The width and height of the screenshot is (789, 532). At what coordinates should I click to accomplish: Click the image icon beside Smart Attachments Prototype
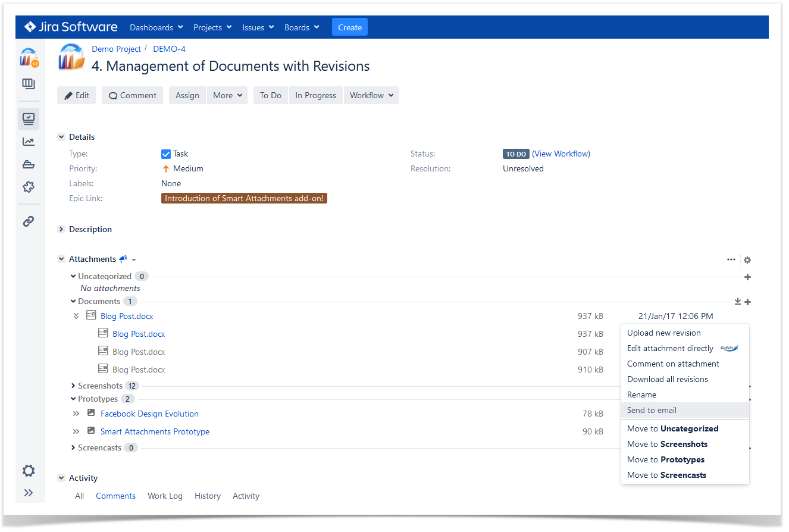[x=91, y=431]
